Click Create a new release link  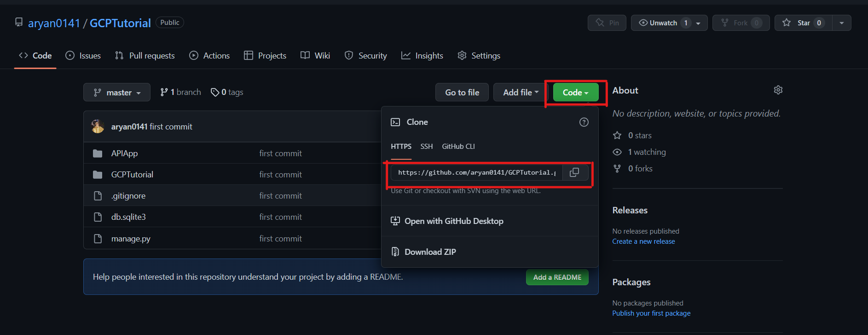(x=643, y=241)
